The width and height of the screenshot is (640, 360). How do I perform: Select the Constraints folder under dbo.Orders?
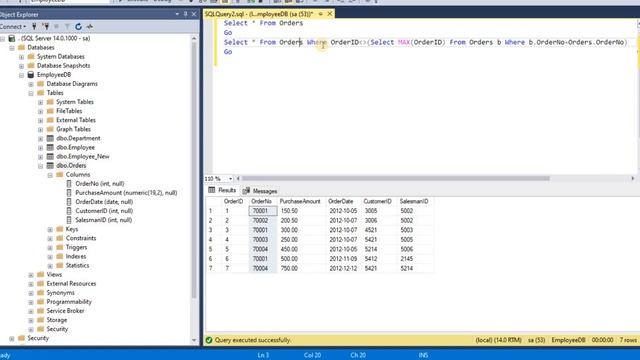click(81, 238)
